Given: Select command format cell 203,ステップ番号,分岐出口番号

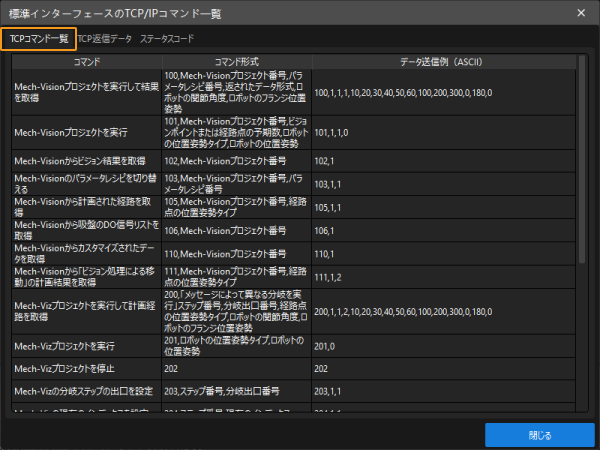Looking at the screenshot, I should click(237, 390).
